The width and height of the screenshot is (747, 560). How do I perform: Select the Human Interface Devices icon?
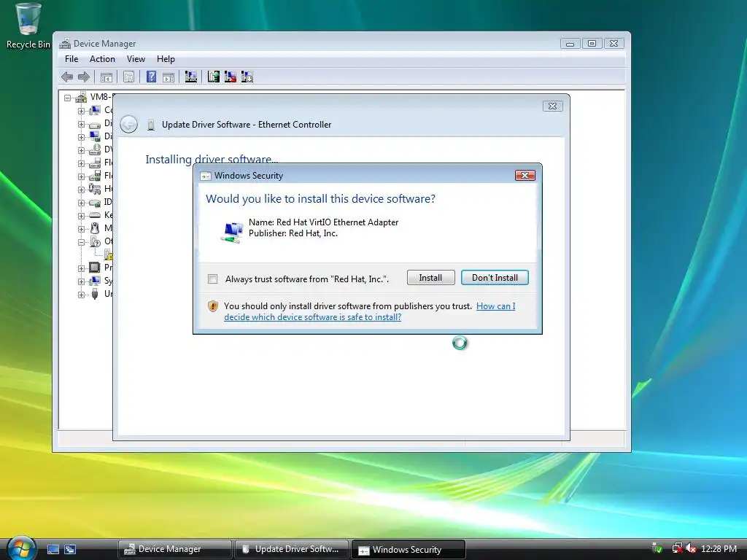click(x=95, y=189)
